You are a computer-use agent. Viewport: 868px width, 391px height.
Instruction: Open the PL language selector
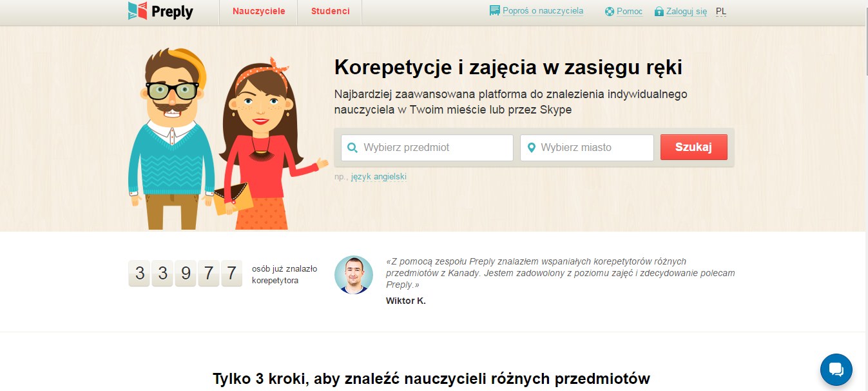(721, 12)
